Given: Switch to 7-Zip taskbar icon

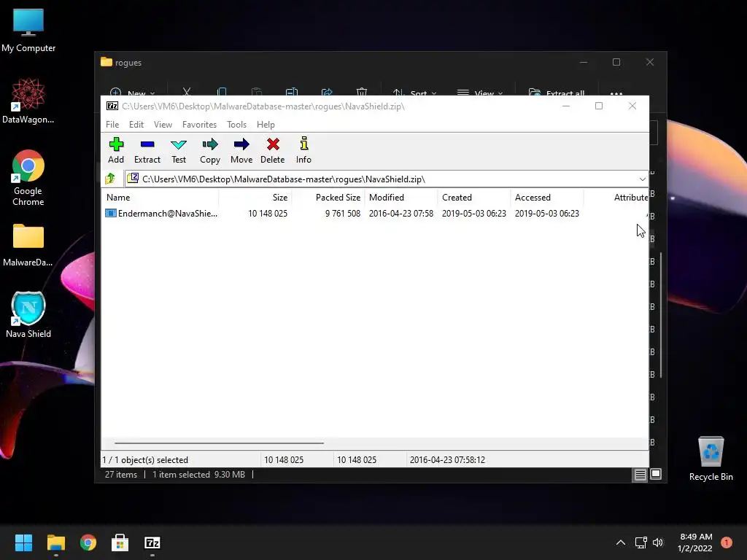Looking at the screenshot, I should [152, 542].
